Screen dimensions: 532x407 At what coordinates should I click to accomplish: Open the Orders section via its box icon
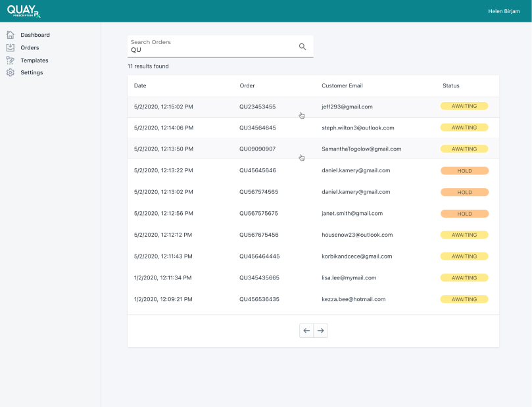(10, 47)
